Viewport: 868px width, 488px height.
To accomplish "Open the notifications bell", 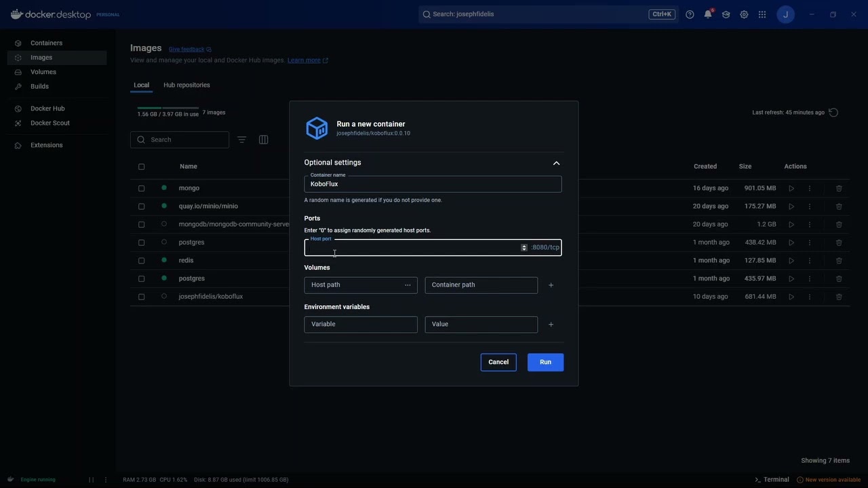I will point(708,14).
